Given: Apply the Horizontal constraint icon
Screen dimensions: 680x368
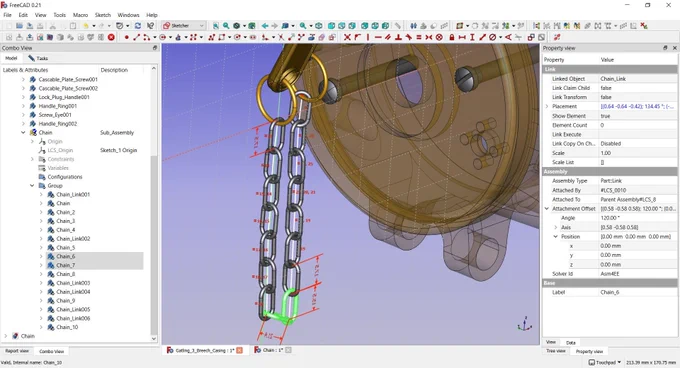Looking at the screenshot, I should tap(378, 37).
